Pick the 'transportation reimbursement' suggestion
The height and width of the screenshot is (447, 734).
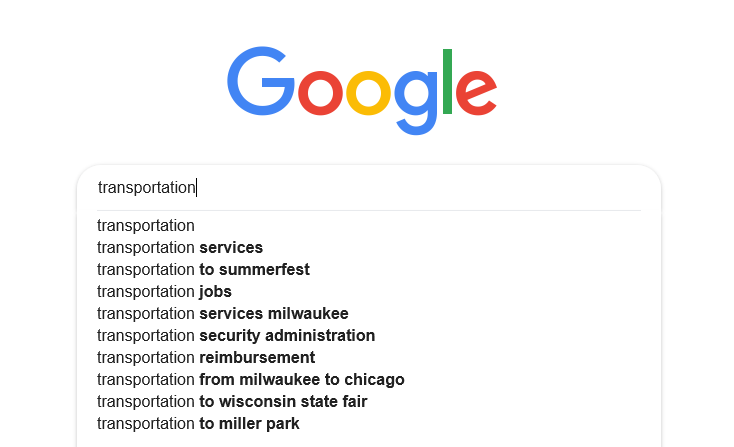click(x=206, y=358)
